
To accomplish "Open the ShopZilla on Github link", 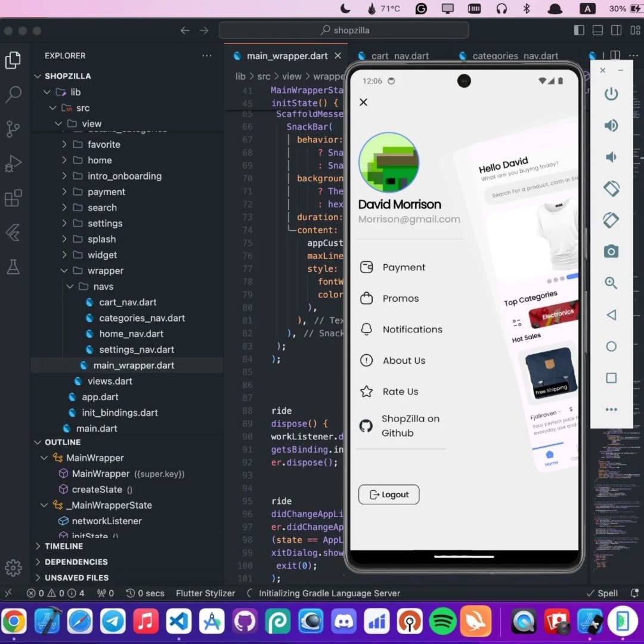I will coord(410,426).
